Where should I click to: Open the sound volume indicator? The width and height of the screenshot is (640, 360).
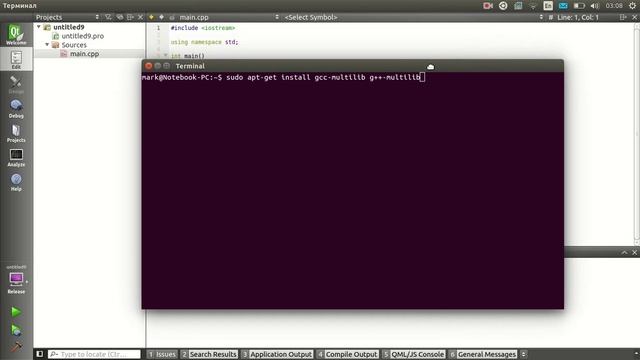(x=594, y=6)
